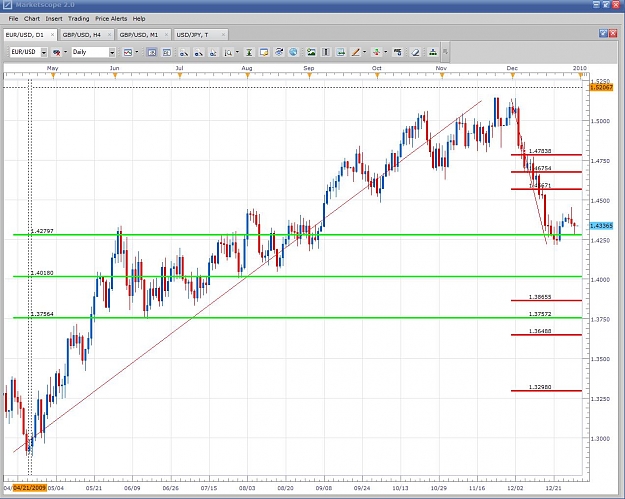Click the globe icon in the toolbar
The width and height of the screenshot is (625, 499).
(293, 52)
